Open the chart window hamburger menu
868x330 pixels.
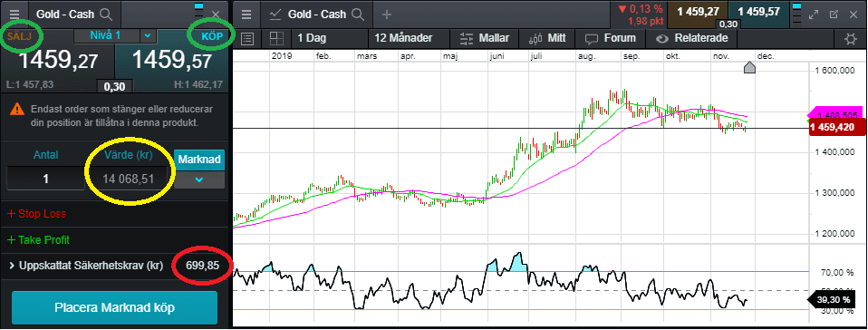246,15
